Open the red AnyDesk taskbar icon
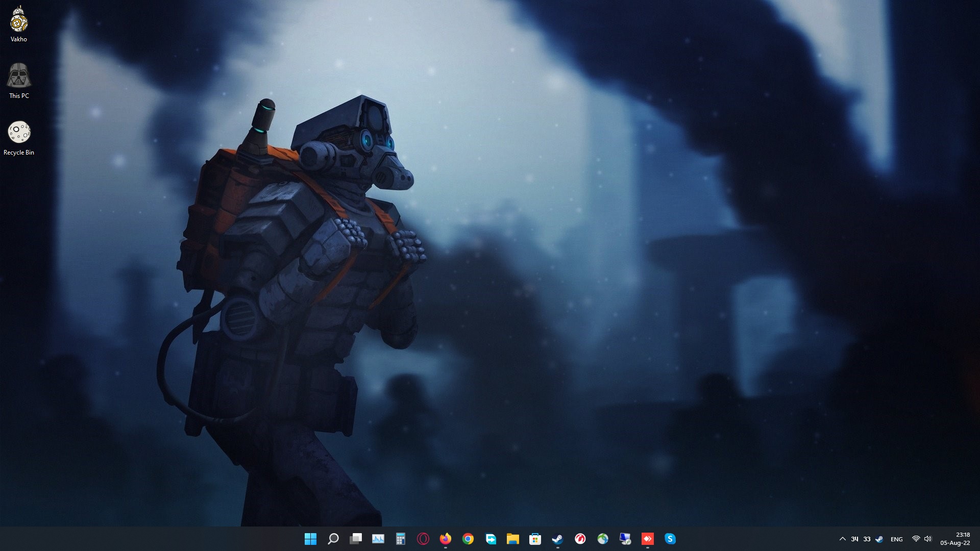Image resolution: width=980 pixels, height=551 pixels. tap(648, 539)
